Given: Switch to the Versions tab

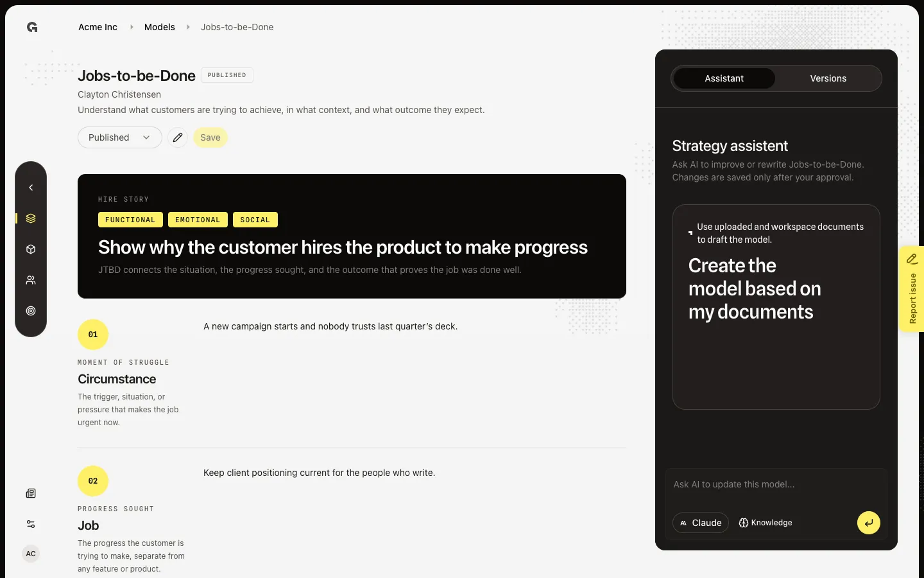Looking at the screenshot, I should [828, 78].
